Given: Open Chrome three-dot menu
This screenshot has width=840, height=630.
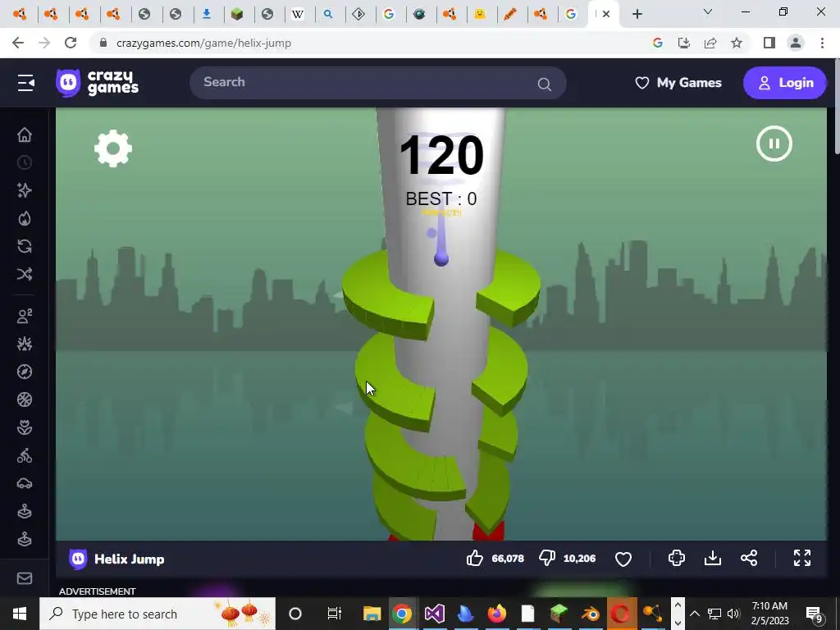Looking at the screenshot, I should [x=822, y=43].
